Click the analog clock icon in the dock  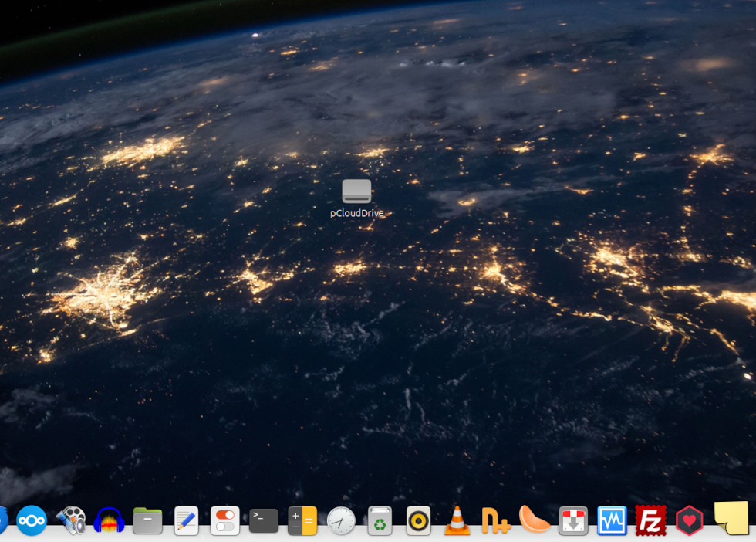pyautogui.click(x=341, y=521)
